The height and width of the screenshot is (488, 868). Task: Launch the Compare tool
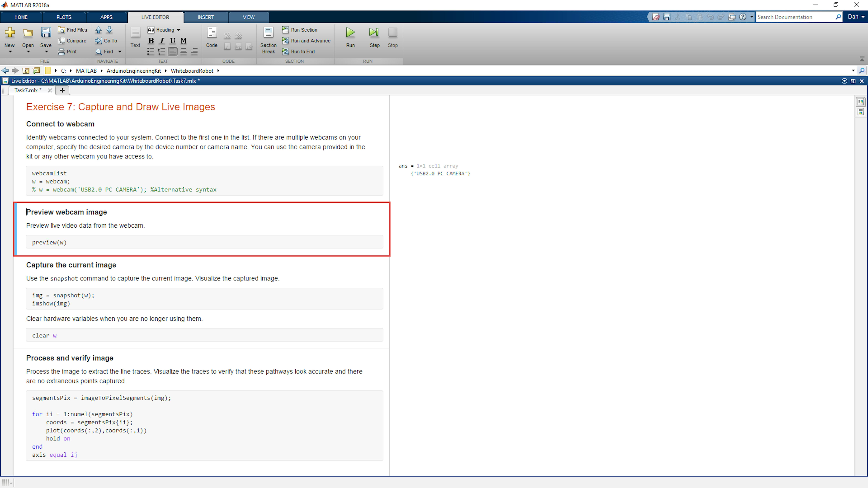[72, 41]
